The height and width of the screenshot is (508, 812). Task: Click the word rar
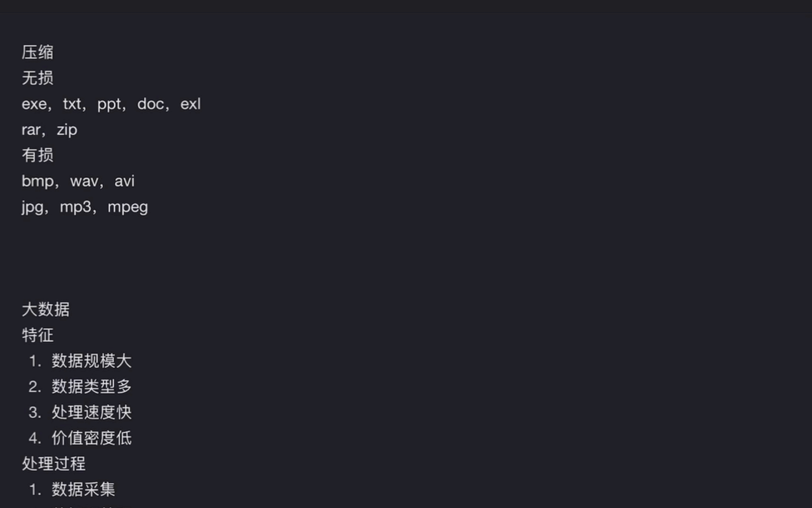click(x=31, y=130)
